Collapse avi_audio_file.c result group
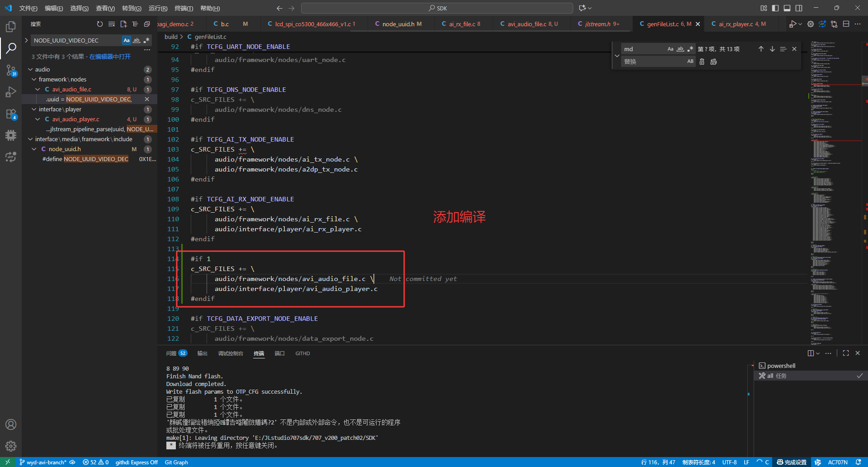 (x=38, y=89)
